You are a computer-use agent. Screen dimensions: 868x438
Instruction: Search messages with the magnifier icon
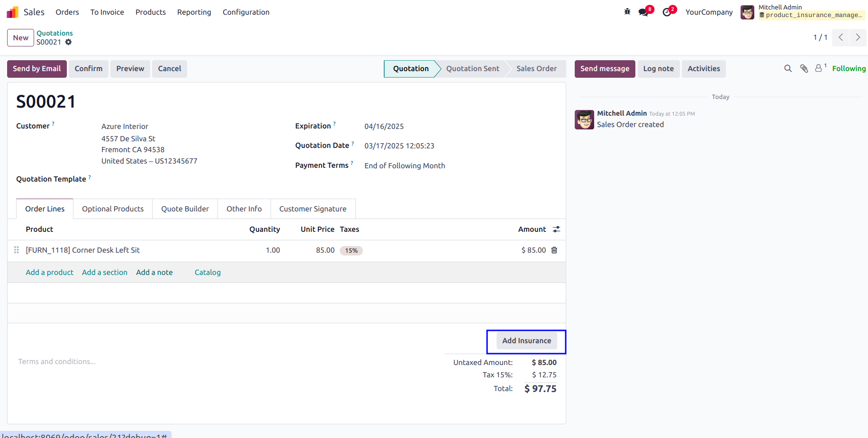[788, 69]
